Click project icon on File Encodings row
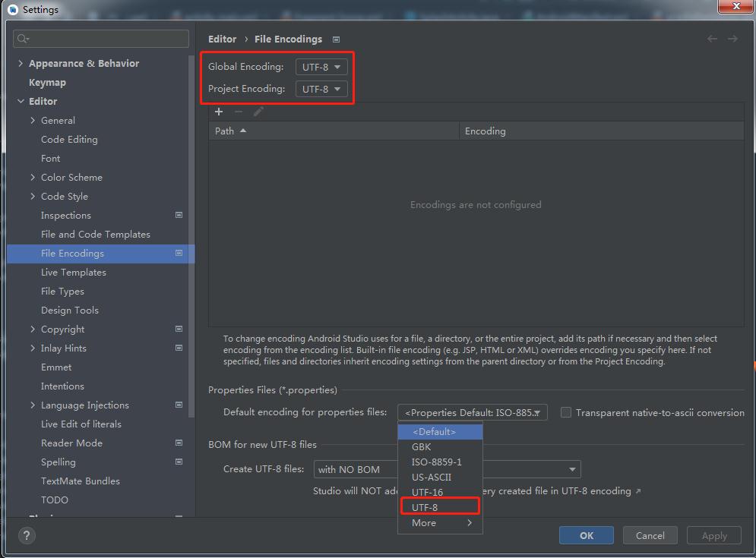The width and height of the screenshot is (756, 558). tap(179, 253)
